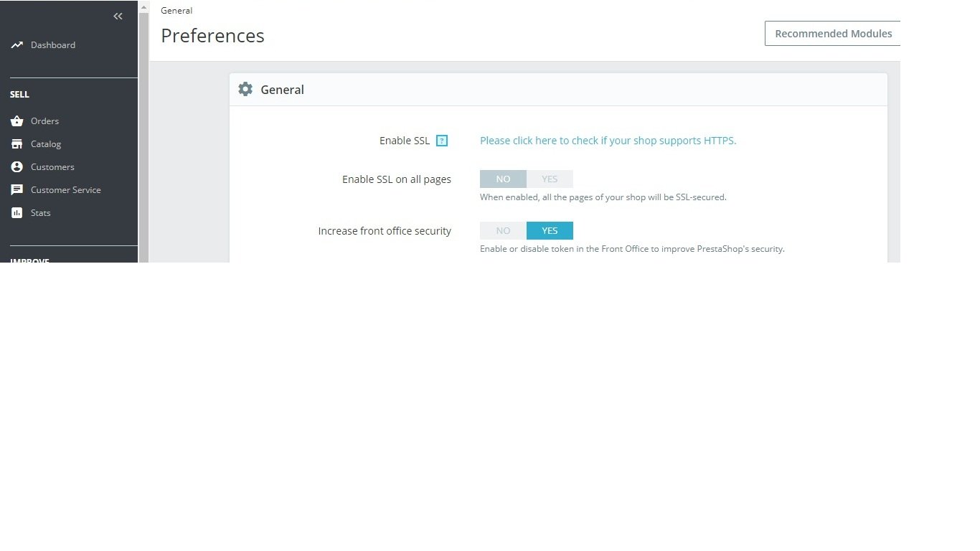
Task: Click the Recommended Modules button
Action: click(832, 34)
